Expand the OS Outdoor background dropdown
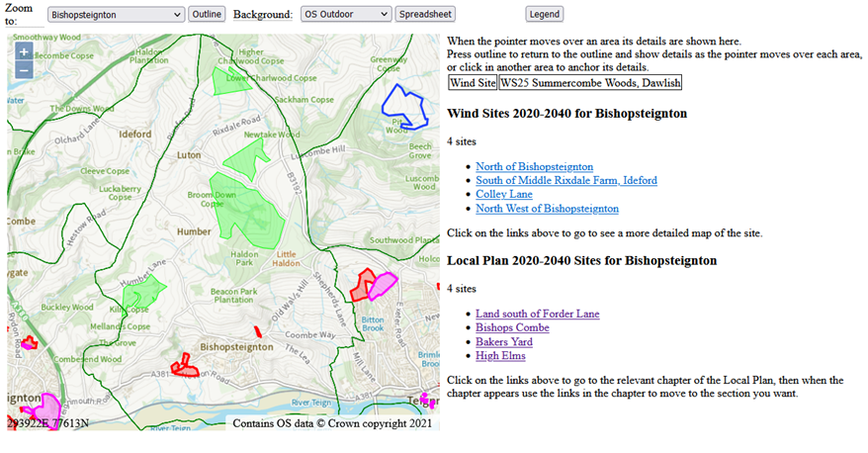Image resolution: width=868 pixels, height=453 pixels. pyautogui.click(x=345, y=14)
